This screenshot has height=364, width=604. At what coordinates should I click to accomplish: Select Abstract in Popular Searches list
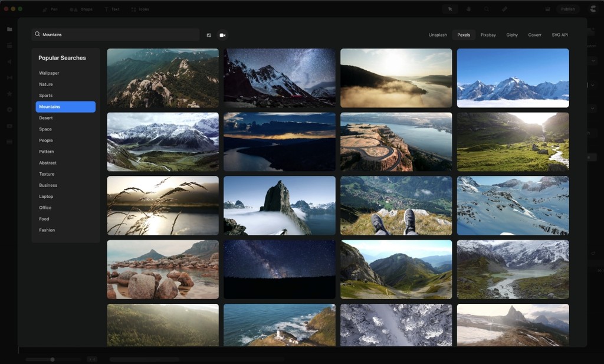point(48,163)
